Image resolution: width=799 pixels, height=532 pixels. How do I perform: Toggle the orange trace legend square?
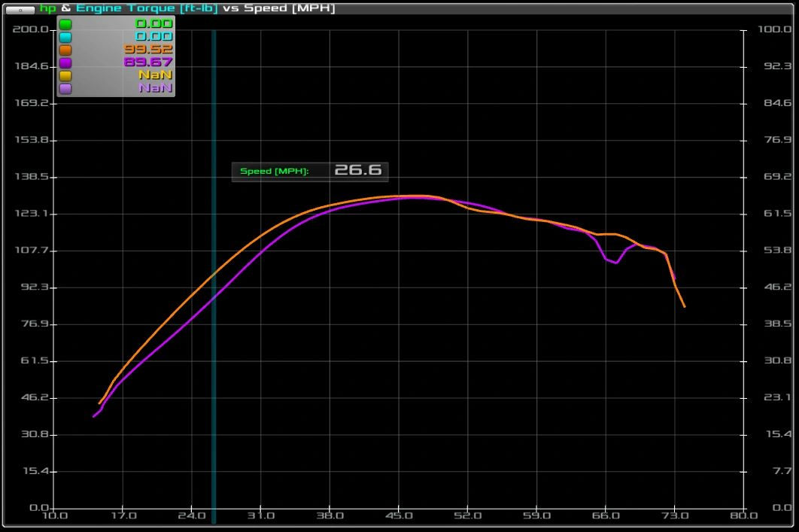pyautogui.click(x=65, y=50)
